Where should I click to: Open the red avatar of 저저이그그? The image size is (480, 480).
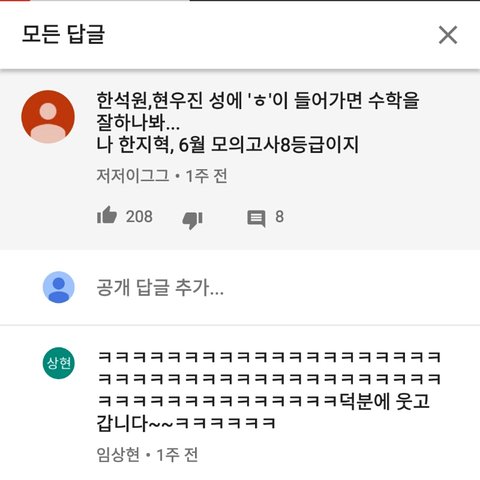point(48,117)
